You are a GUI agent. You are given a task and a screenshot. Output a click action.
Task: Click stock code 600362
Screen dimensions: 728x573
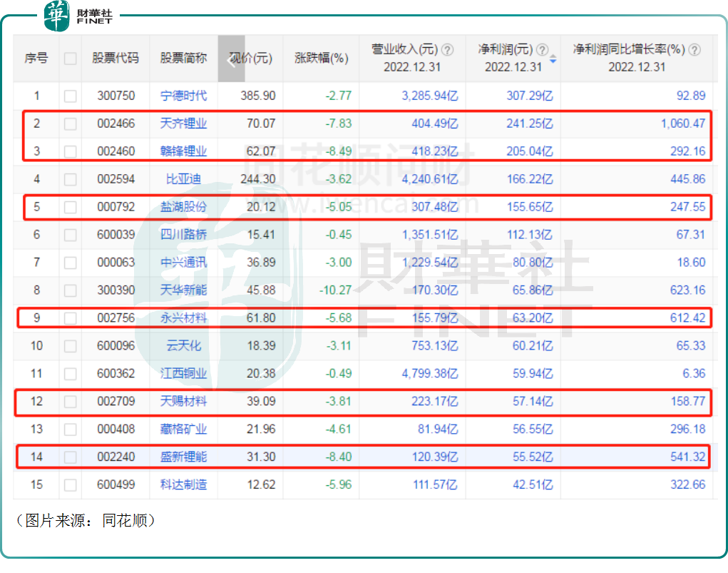point(116,374)
